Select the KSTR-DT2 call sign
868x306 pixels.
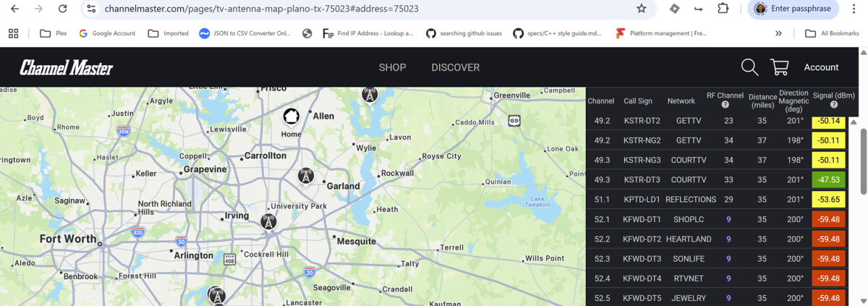click(x=643, y=121)
